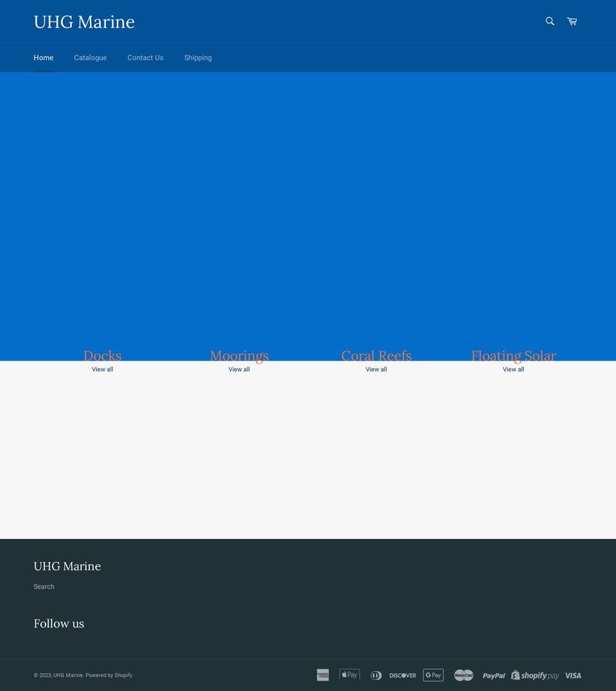Click the Mastercard payment icon
Screen dimensions: 616x691
(x=463, y=675)
